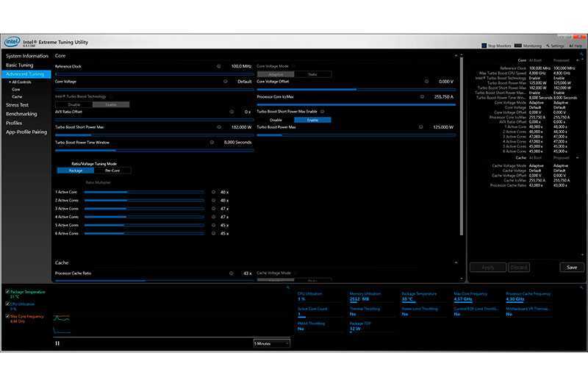Click the info icon on the 6 Active Cores row
This screenshot has height=386, width=588.
(x=213, y=233)
